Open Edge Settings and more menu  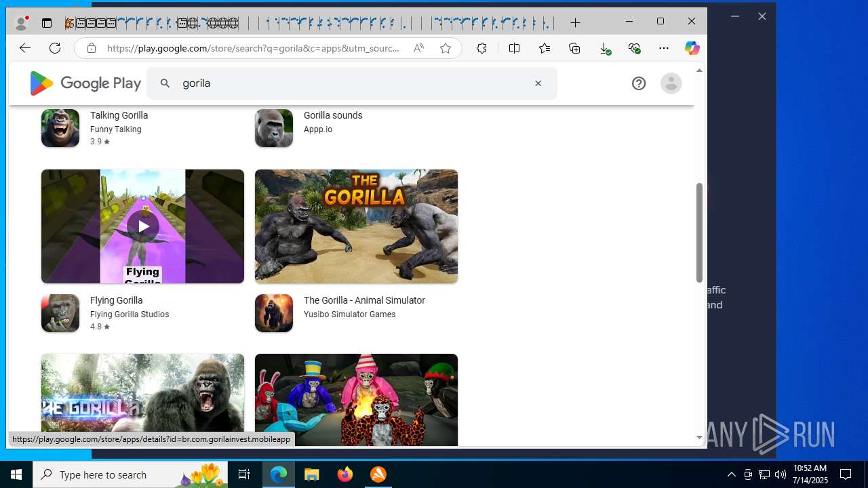point(664,48)
